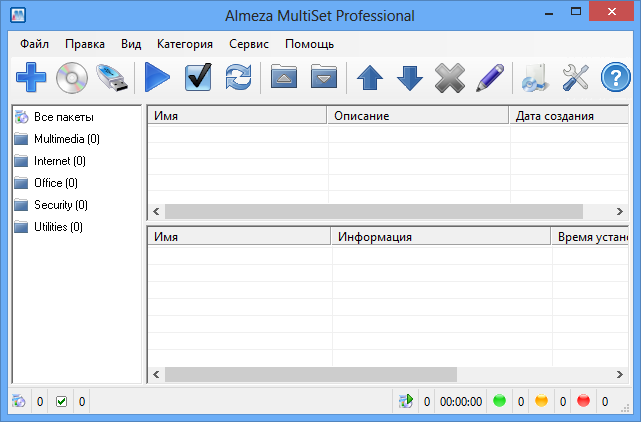
Task: Maximize the Almeza MultiSet window
Action: [576, 11]
